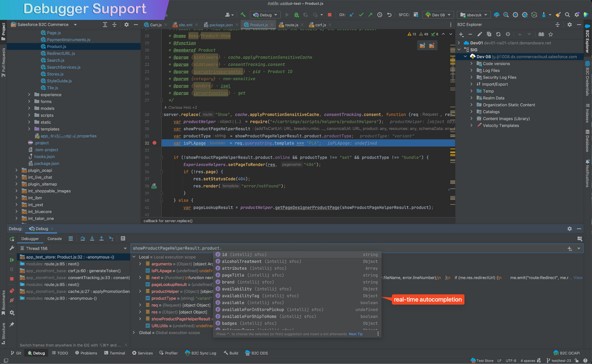Click the Git update project arrow
592x364 pixels.
[x=352, y=15]
